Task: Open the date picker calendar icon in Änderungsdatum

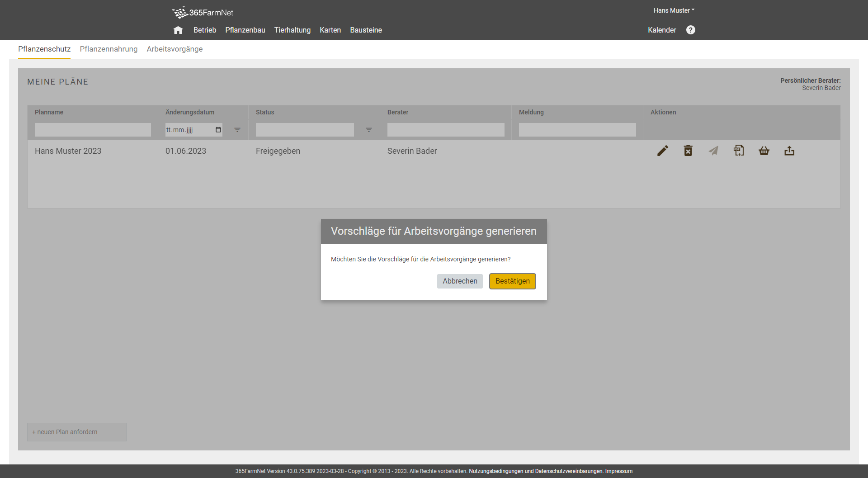Action: (x=218, y=130)
